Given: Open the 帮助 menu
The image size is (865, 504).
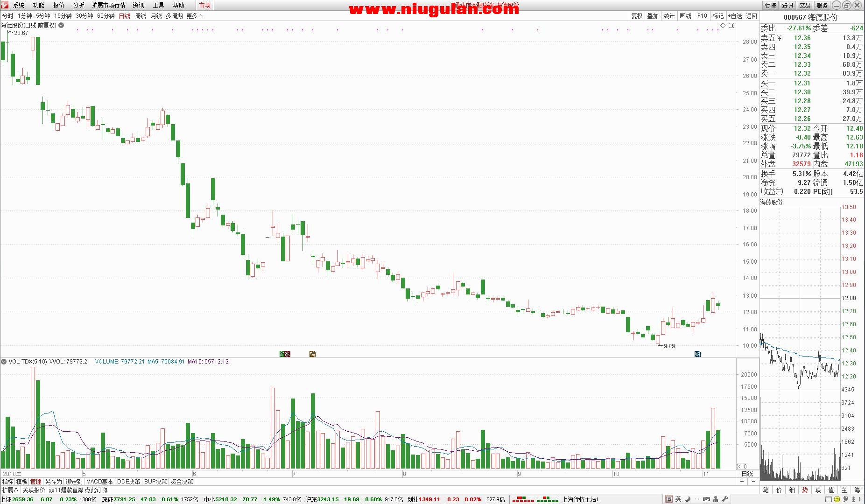Looking at the screenshot, I should [178, 5].
